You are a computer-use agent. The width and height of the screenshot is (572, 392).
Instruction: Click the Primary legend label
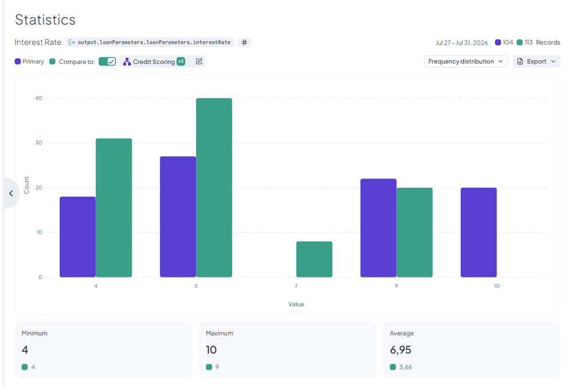[33, 61]
